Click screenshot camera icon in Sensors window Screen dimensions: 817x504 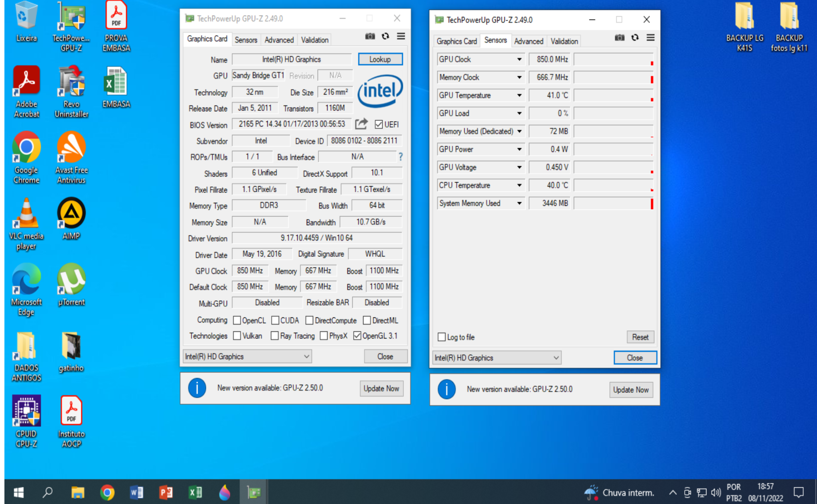coord(620,37)
